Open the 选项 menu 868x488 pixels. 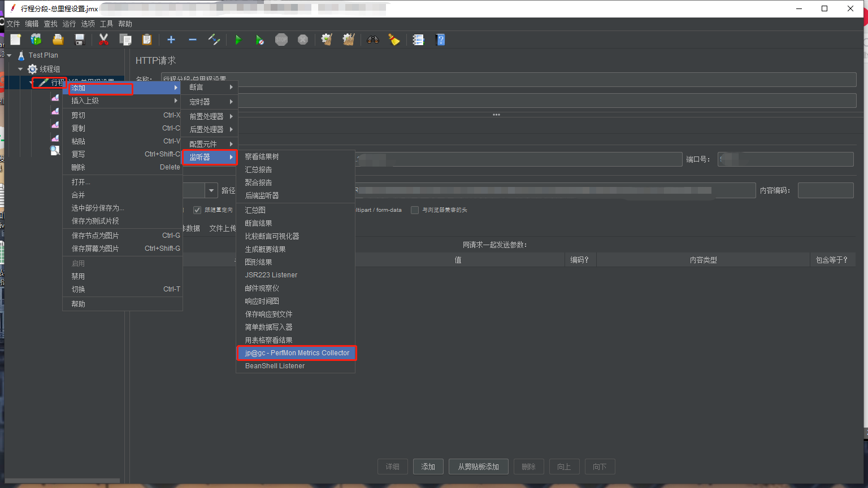coord(88,24)
